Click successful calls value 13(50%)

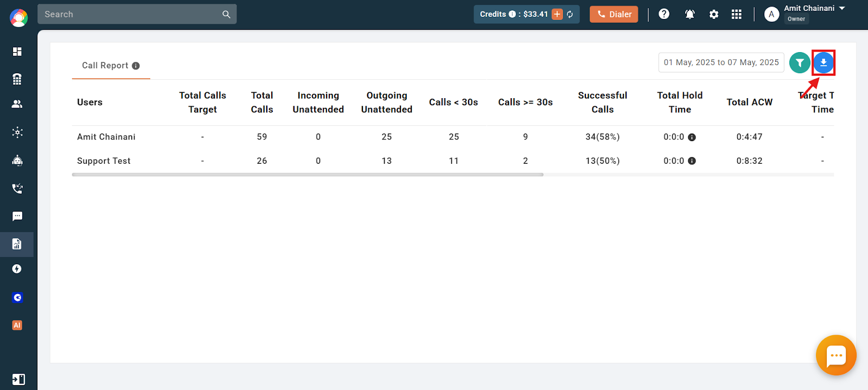(x=602, y=161)
